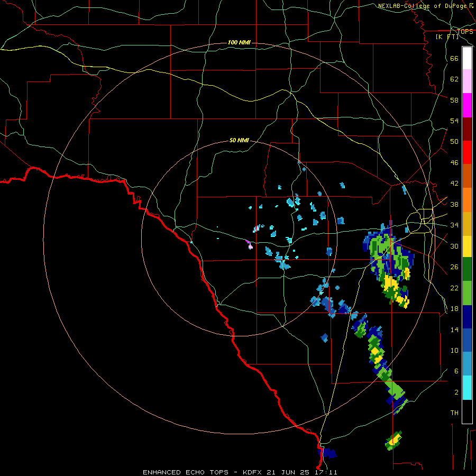Click the "[K FT]" units label

coord(447,36)
